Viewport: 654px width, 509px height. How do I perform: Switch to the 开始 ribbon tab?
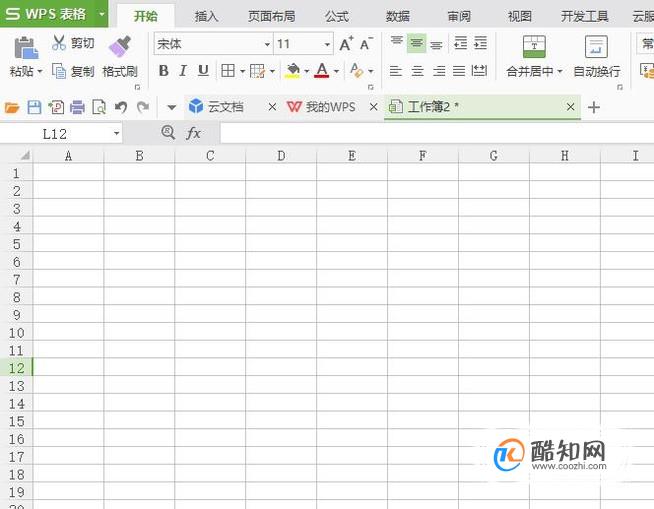pyautogui.click(x=146, y=16)
